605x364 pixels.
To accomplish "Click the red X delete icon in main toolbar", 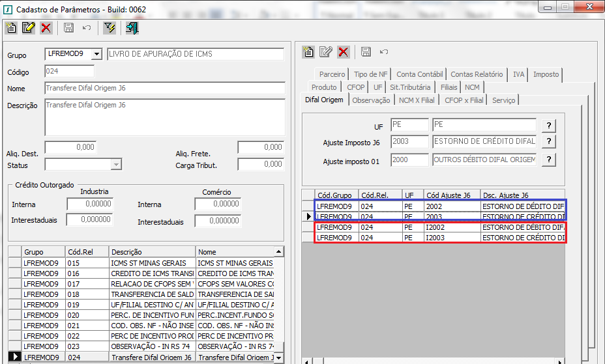I will click(46, 27).
